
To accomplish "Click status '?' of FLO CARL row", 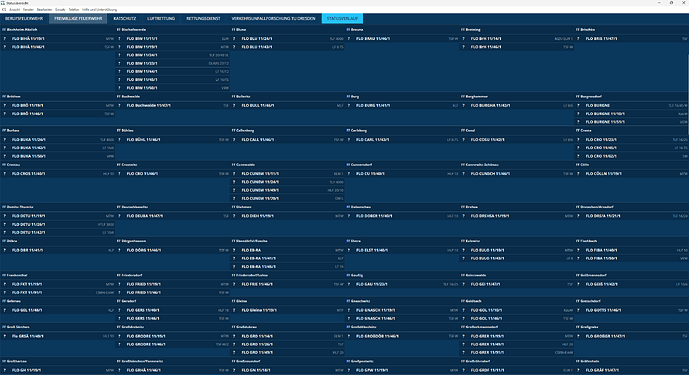I will click(349, 140).
